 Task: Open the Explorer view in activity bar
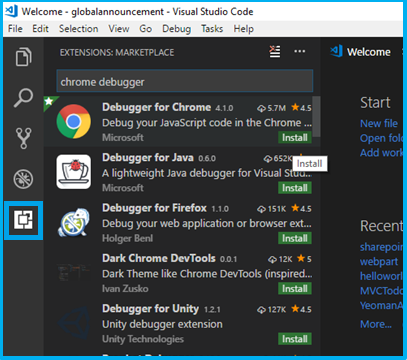(23, 57)
